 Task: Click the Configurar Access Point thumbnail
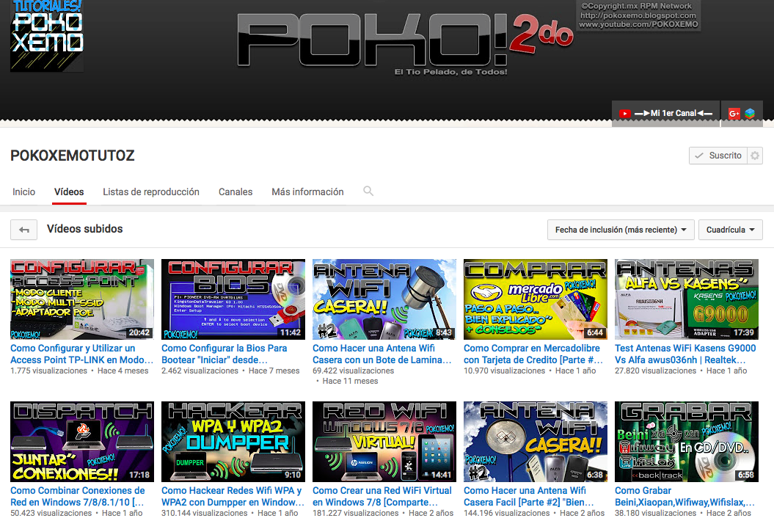82,299
